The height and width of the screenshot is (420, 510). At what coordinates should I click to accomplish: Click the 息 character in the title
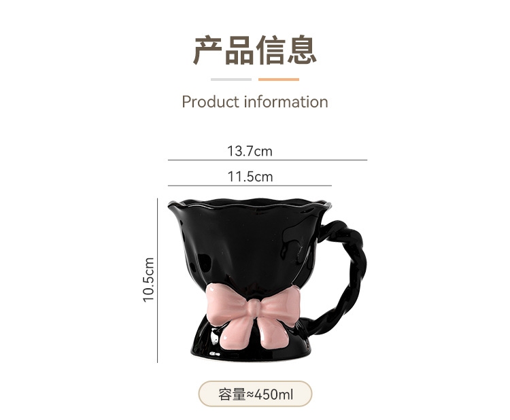point(302,50)
